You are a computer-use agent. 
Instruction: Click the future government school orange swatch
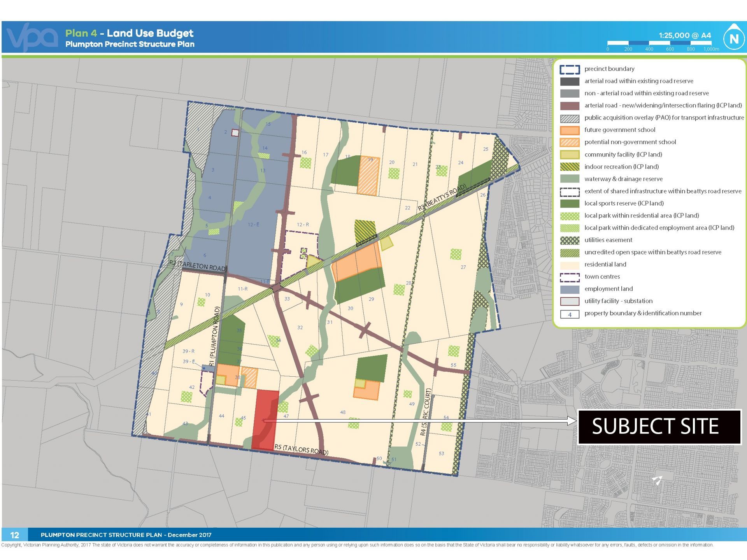(570, 130)
